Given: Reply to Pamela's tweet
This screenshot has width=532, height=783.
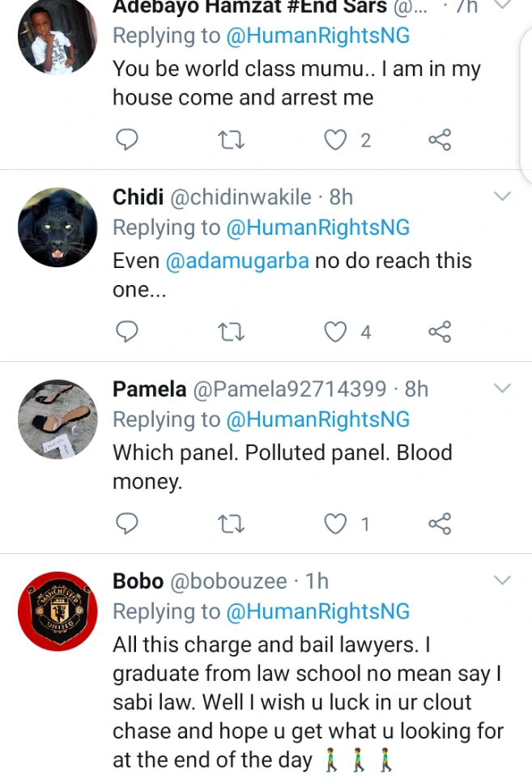Looking at the screenshot, I should (x=126, y=524).
